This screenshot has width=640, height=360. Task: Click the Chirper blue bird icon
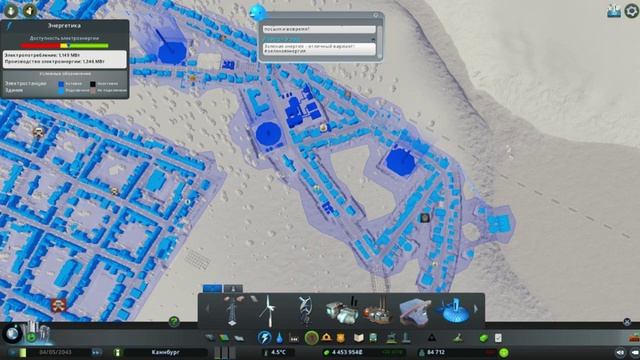click(x=258, y=12)
